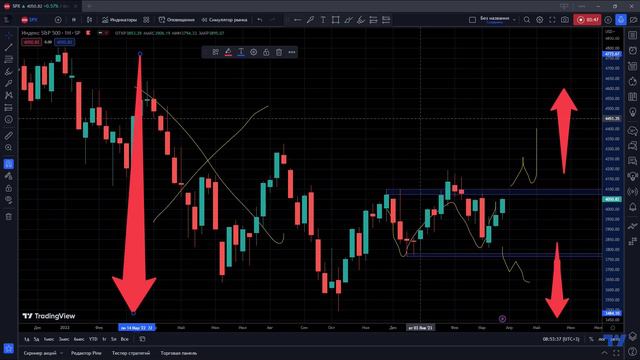Screen dimensions: 640x360
Task: Select the Все (All) time range
Action: (124, 339)
